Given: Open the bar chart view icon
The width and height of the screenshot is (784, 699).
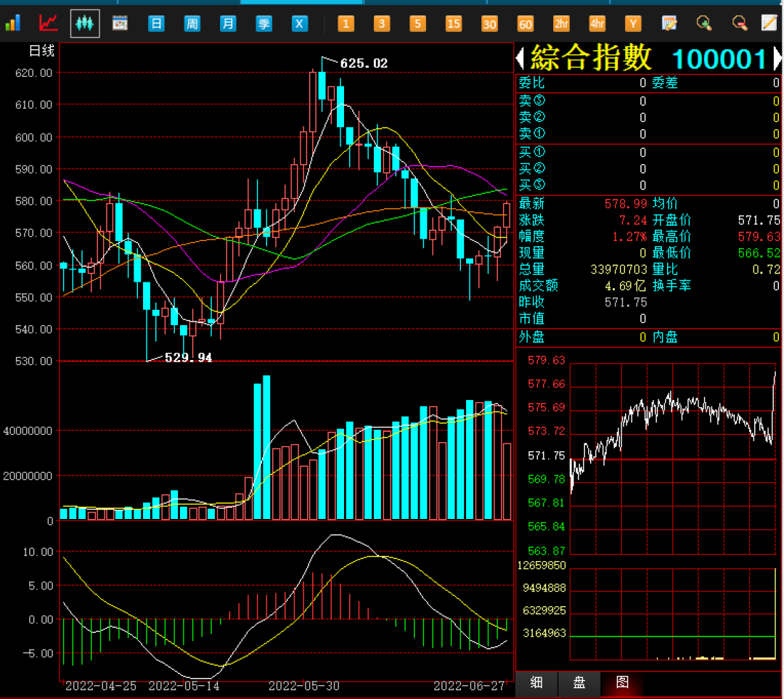Looking at the screenshot, I should 13,23.
